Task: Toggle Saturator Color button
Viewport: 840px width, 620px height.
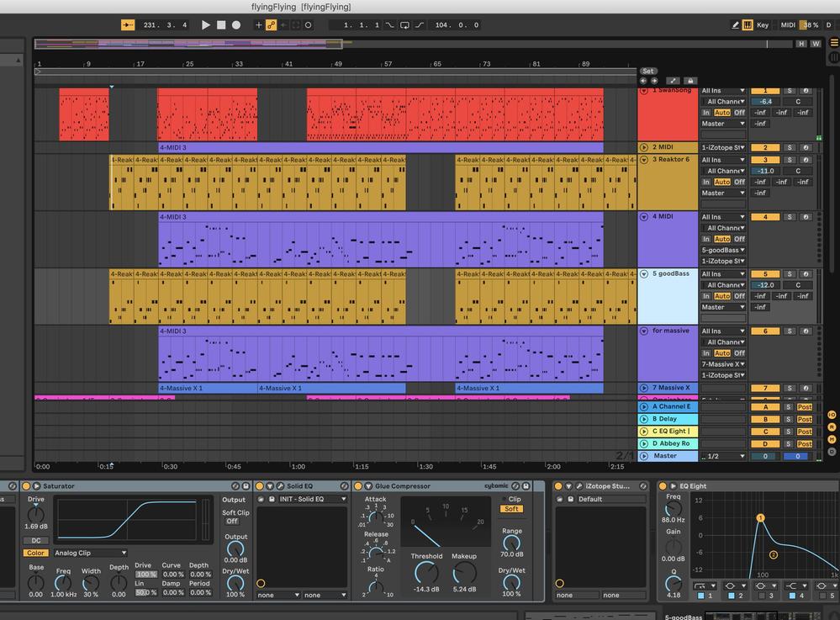Action: (36, 553)
